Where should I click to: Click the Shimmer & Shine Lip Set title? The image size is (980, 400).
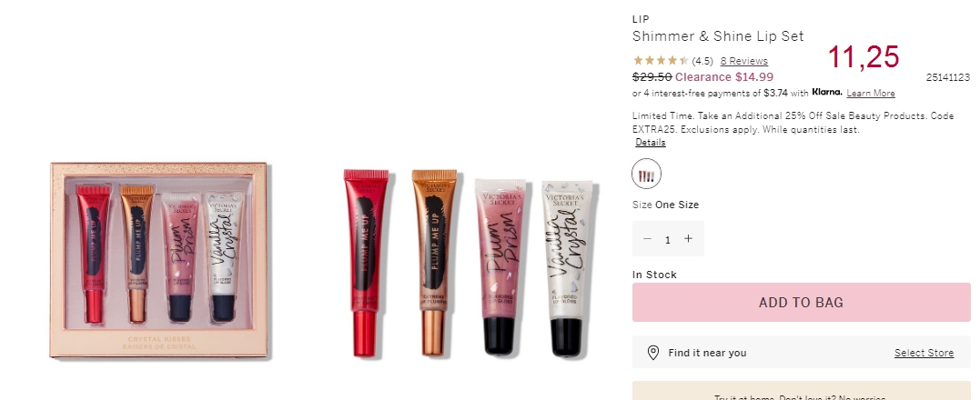click(718, 36)
